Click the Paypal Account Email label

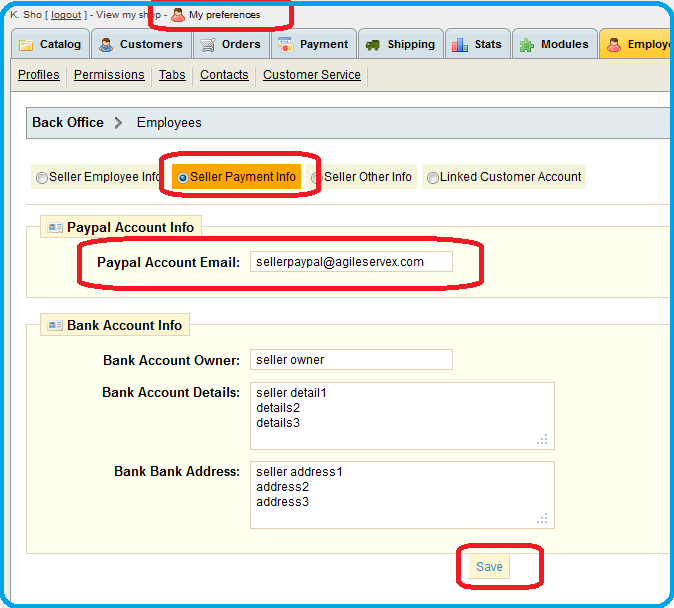(x=168, y=262)
